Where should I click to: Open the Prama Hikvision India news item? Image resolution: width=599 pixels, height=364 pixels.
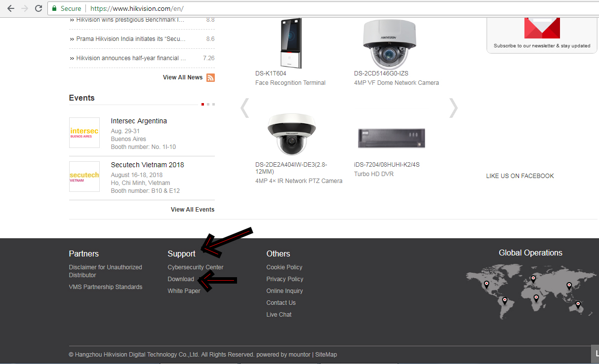point(131,38)
